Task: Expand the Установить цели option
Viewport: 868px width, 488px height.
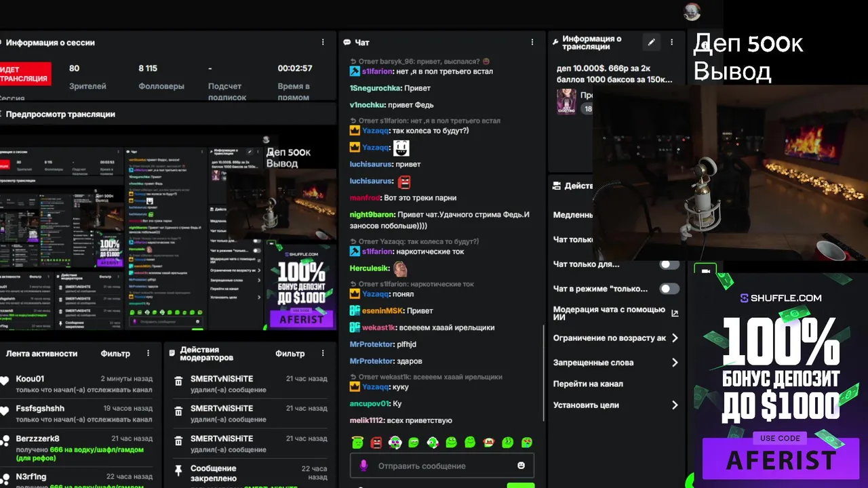Action: (x=675, y=405)
